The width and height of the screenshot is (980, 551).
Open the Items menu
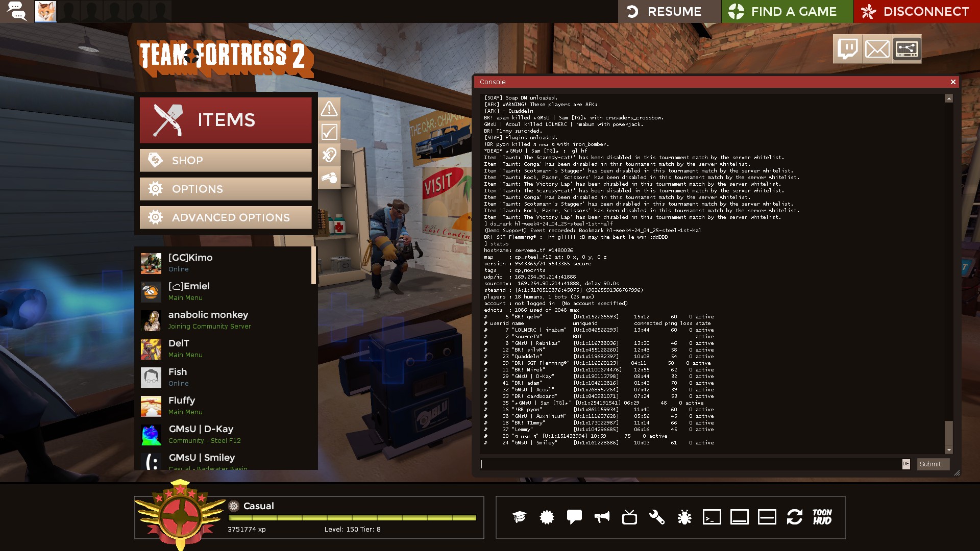click(x=226, y=120)
